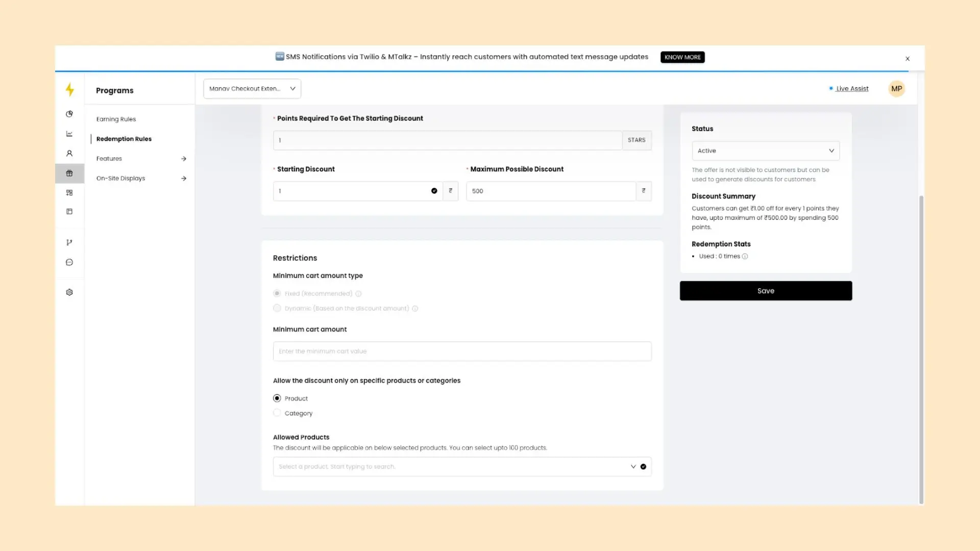Viewport: 980px width, 551px height.
Task: Open the customers person icon
Action: tap(69, 154)
